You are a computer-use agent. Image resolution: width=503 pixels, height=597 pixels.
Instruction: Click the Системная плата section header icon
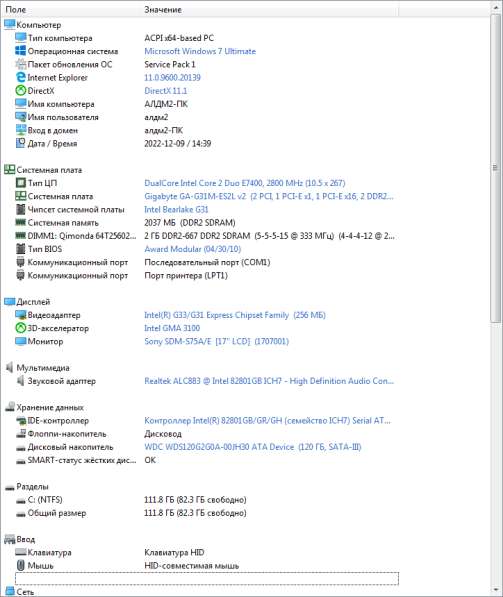click(x=9, y=169)
